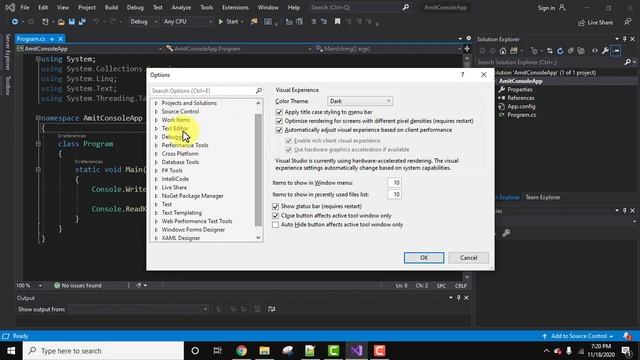Image resolution: width=640 pixels, height=360 pixels.
Task: Open the Debug configuration dropdown
Action: (144, 22)
